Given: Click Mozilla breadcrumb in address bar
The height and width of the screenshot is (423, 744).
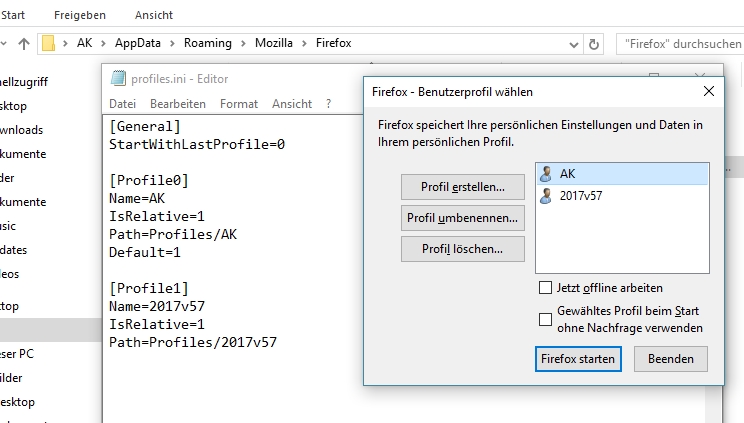Looking at the screenshot, I should (x=274, y=43).
